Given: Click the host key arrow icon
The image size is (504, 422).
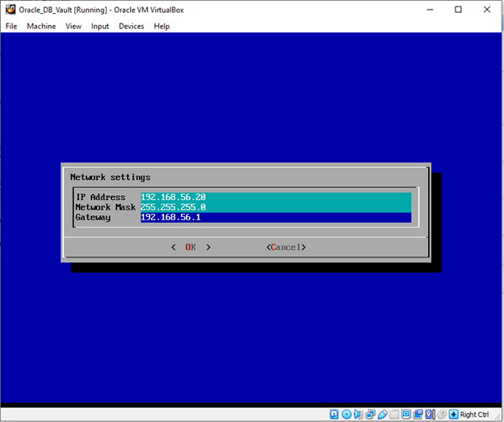Looking at the screenshot, I should pos(454,414).
